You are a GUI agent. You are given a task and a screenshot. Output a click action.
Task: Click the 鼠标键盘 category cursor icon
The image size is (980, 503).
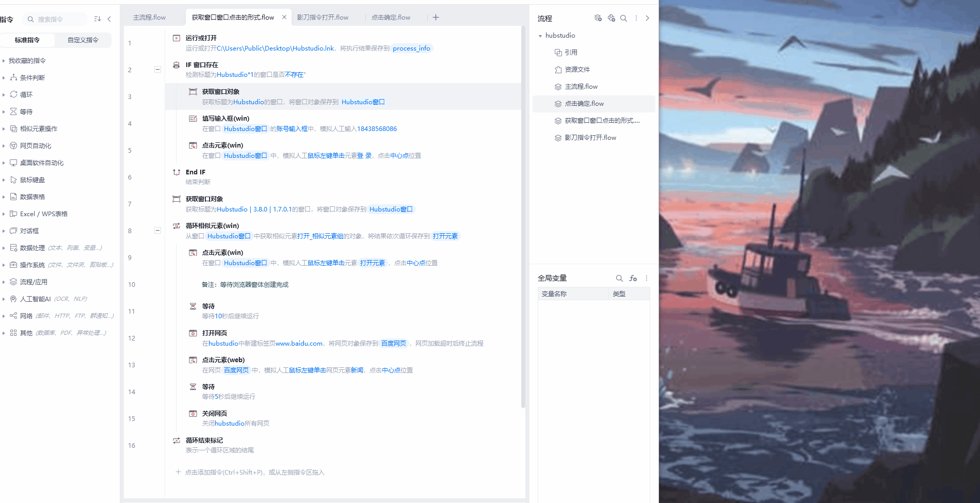(x=13, y=180)
